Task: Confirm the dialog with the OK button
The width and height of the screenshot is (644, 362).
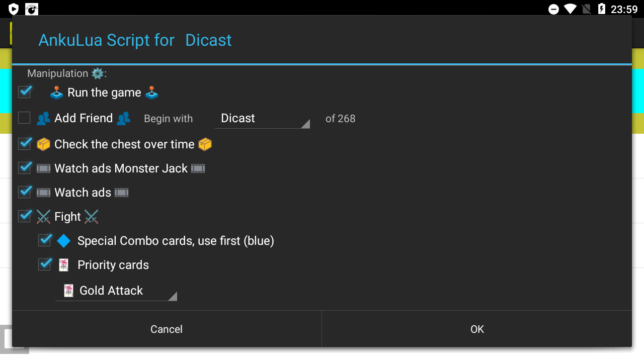Action: tap(477, 329)
